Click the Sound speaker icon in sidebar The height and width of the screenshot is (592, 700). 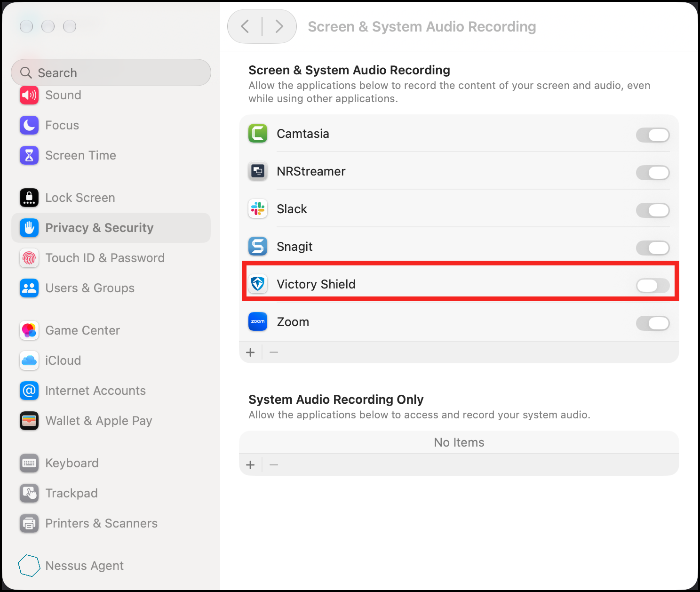click(x=29, y=95)
